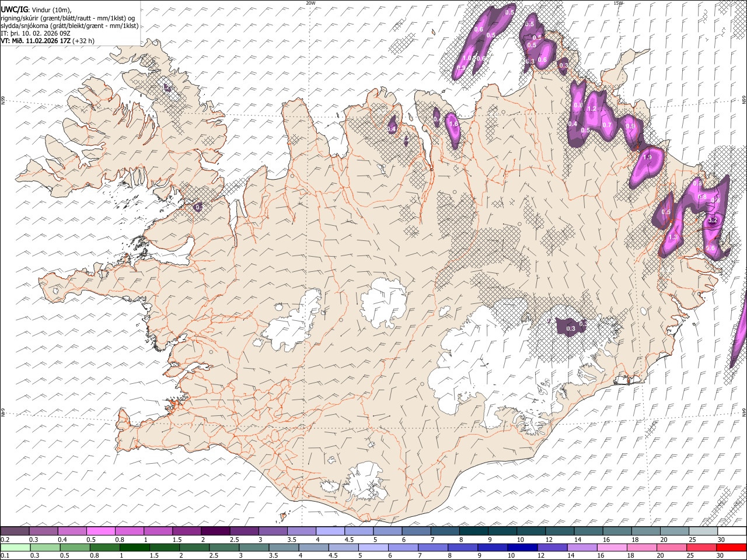Click the 'rigning/skúrir (grænt/blátt/rautt' legend description line
Screen dimensions: 747x560
[x=68, y=18]
